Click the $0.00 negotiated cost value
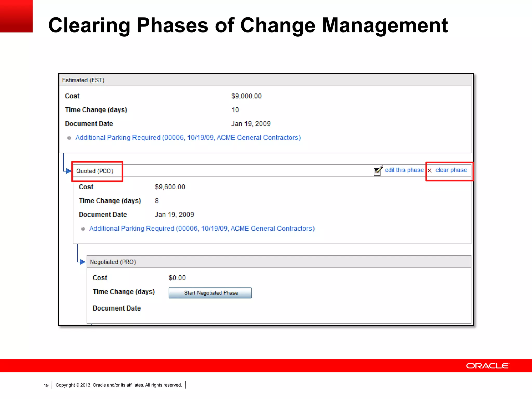532x399 pixels. click(177, 278)
